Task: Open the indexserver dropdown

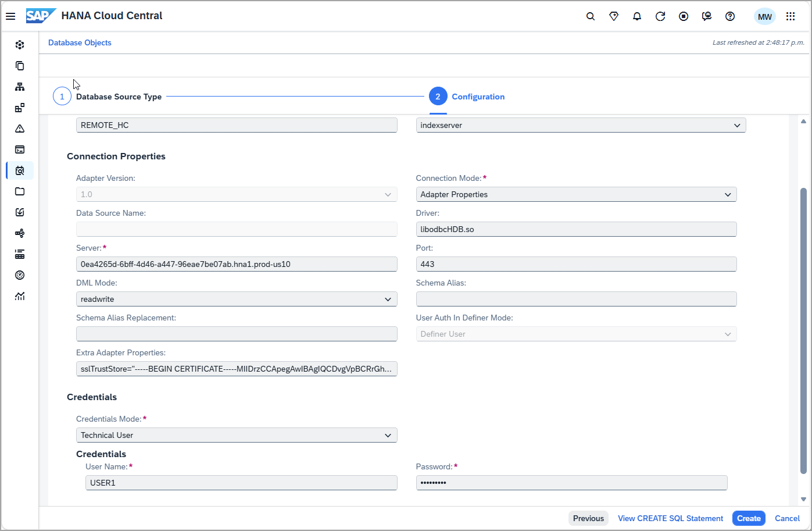Action: [581, 125]
